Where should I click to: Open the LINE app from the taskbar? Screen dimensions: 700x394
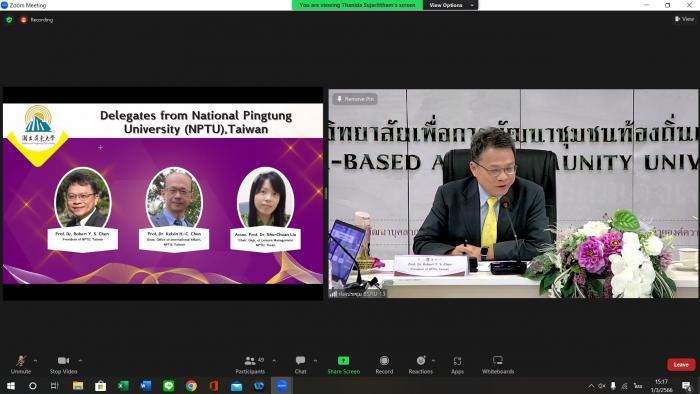click(x=168, y=386)
